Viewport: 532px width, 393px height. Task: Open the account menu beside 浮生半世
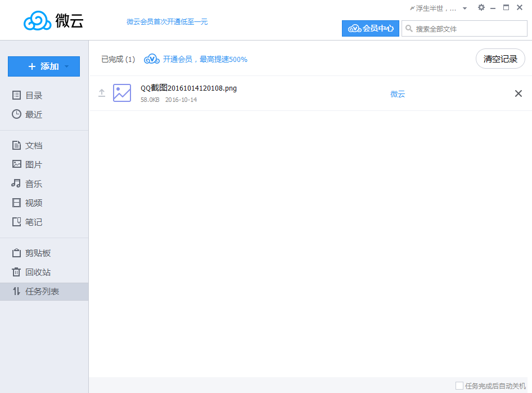tap(465, 7)
